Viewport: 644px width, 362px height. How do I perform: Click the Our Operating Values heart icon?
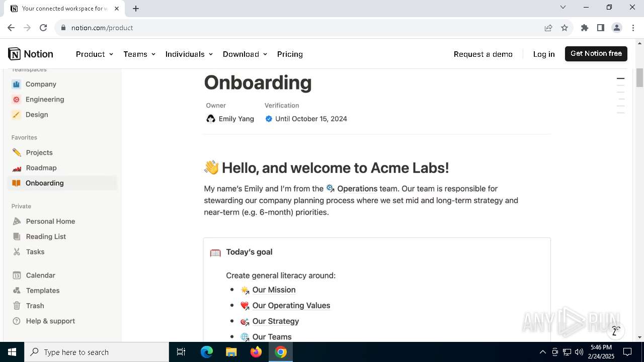point(245,306)
